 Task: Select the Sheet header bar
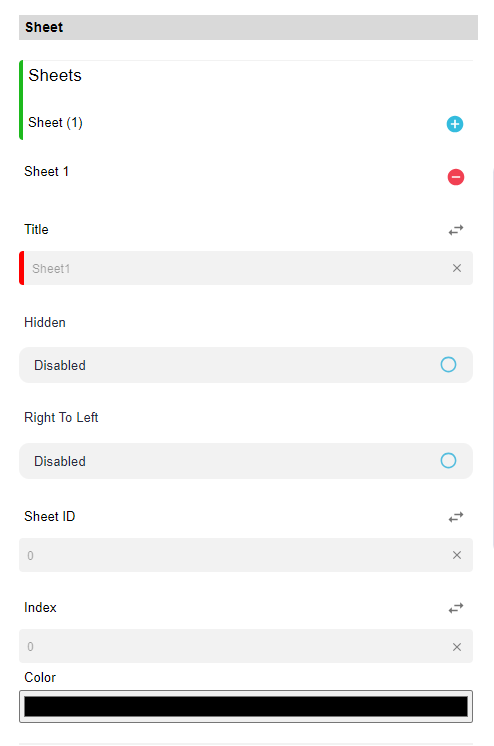pos(248,27)
